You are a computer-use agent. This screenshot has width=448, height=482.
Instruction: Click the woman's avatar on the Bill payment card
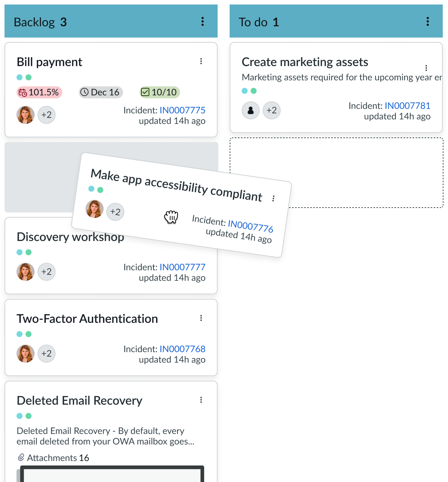coord(25,115)
